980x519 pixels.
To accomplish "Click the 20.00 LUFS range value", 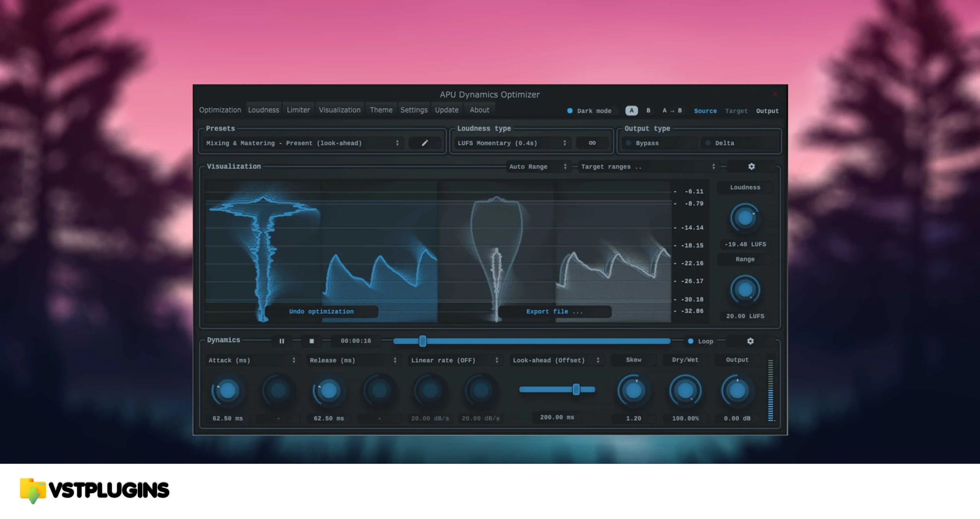I will (745, 316).
